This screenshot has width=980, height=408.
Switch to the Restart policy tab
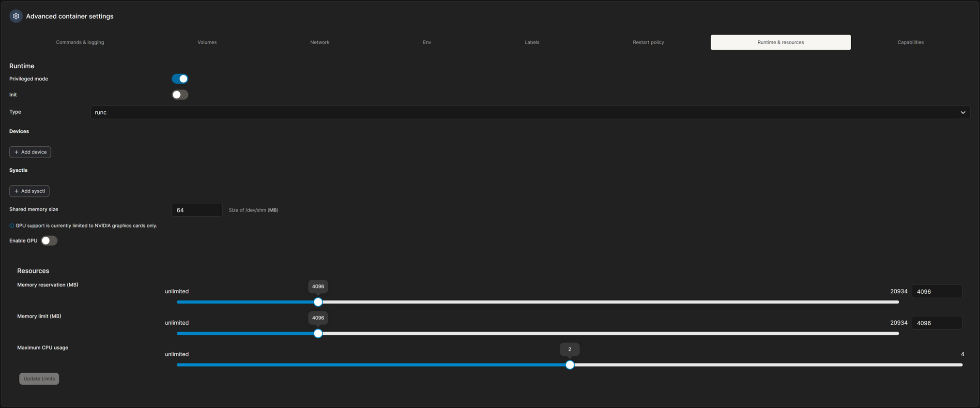[648, 42]
